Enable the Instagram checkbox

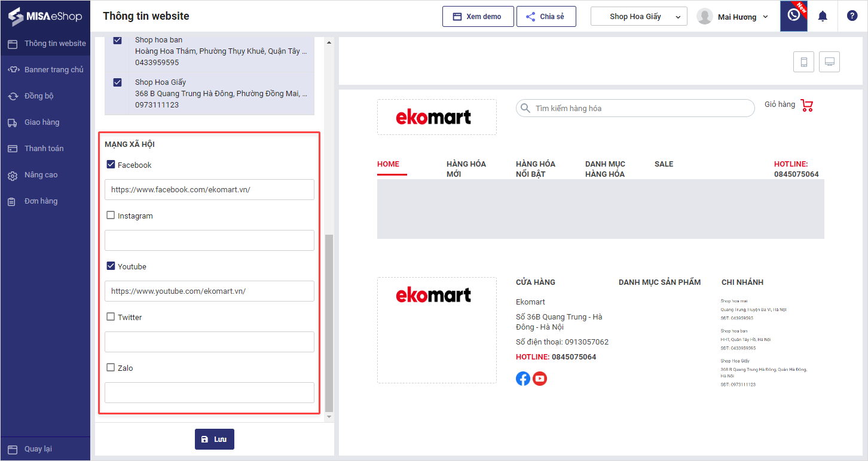click(111, 216)
